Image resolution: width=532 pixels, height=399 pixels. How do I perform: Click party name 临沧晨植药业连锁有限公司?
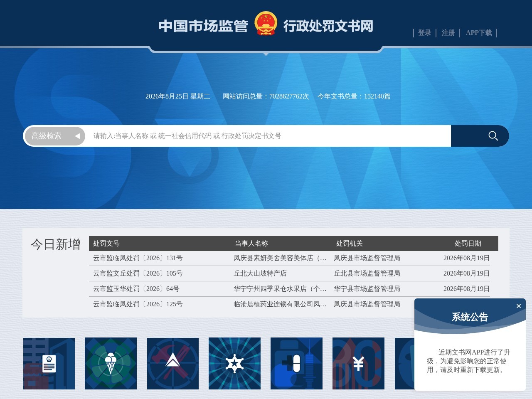[280, 304]
